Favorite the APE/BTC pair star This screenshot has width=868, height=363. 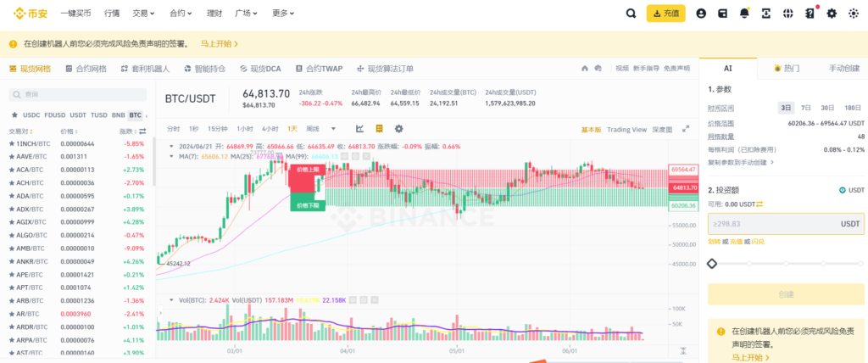(10, 274)
